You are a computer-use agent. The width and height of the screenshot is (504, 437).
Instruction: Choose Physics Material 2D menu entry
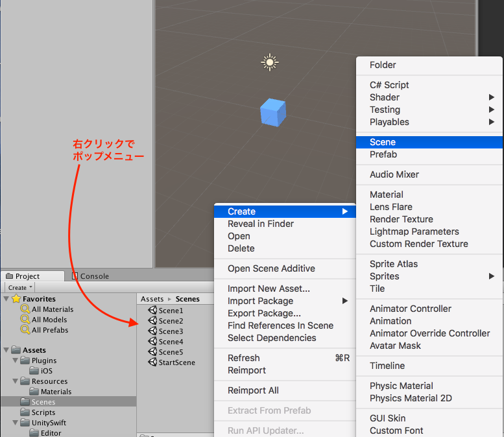tap(429, 398)
